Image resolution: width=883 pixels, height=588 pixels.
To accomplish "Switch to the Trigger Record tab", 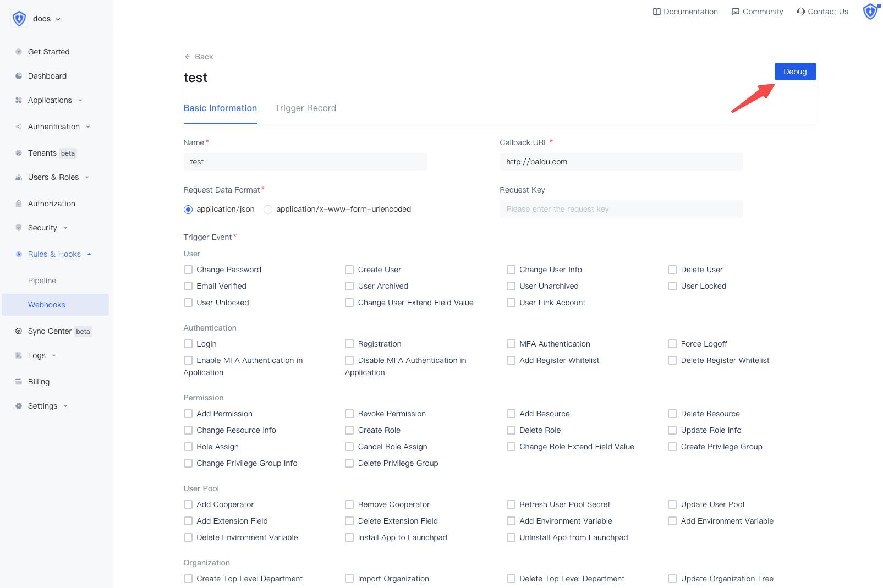I will pos(305,108).
